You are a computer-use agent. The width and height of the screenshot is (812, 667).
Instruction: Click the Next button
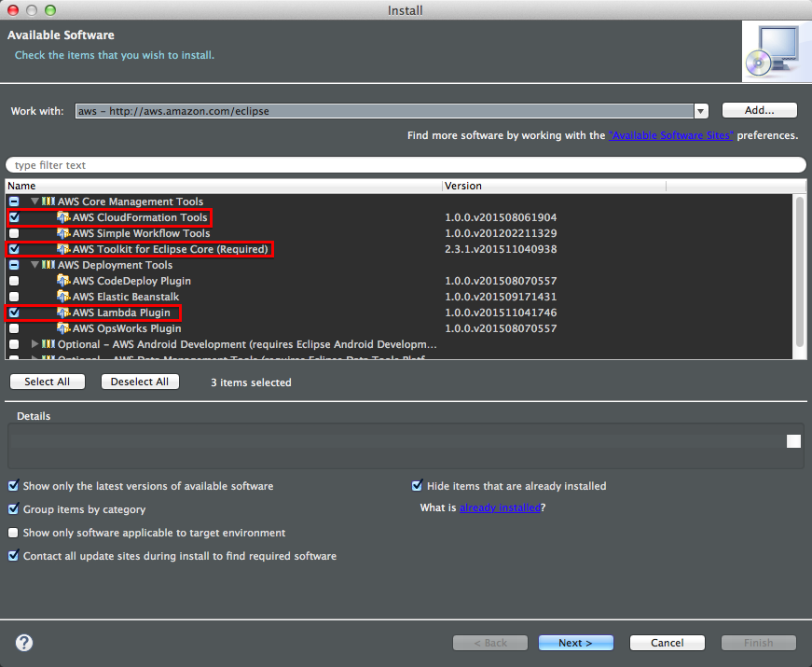(x=575, y=643)
